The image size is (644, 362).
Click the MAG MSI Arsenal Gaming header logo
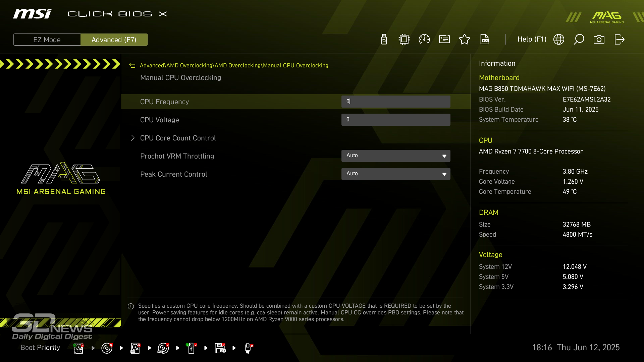[x=607, y=17]
